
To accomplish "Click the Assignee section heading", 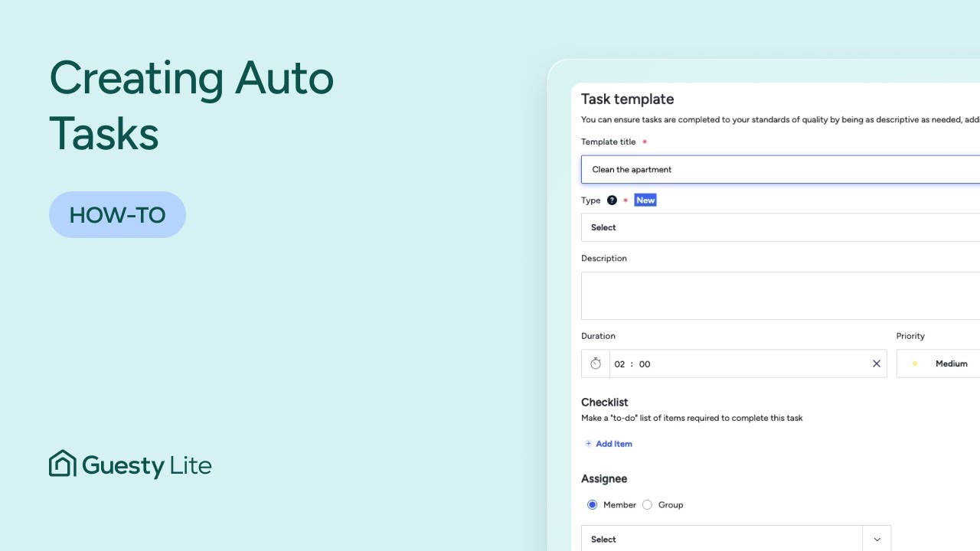I will pyautogui.click(x=604, y=479).
